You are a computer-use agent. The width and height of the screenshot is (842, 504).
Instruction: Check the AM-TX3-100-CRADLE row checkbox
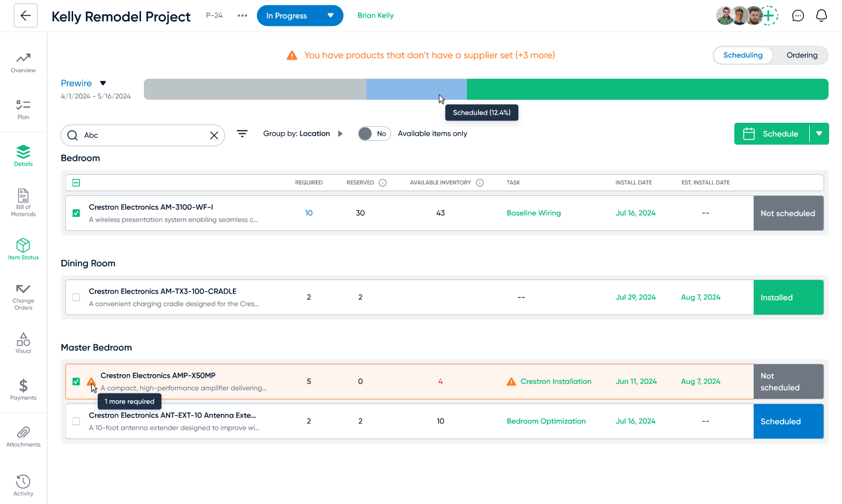coord(76,297)
